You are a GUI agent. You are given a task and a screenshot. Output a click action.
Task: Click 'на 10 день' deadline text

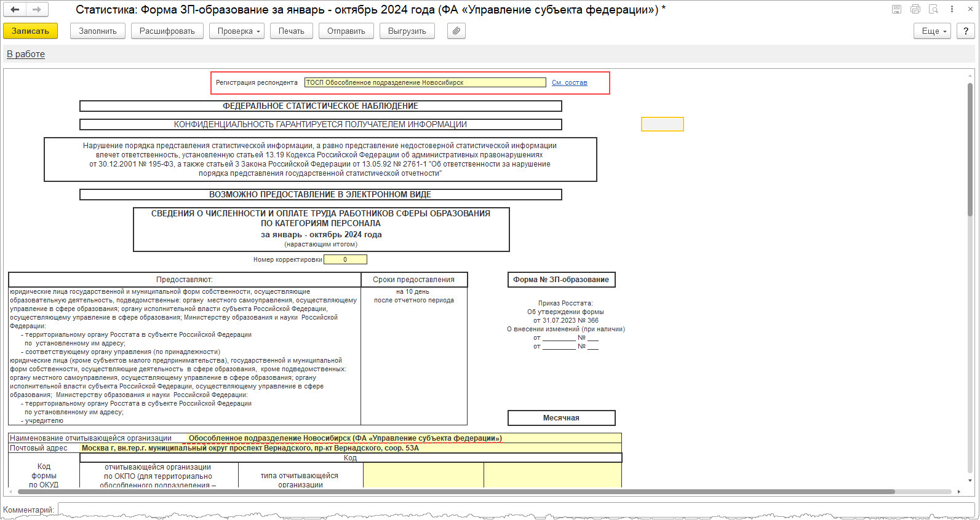tap(413, 292)
